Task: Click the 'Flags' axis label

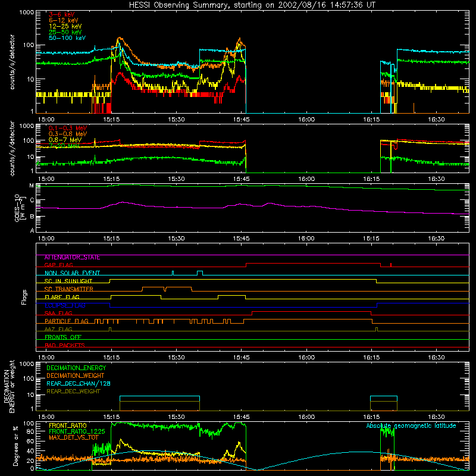Action: (24, 297)
